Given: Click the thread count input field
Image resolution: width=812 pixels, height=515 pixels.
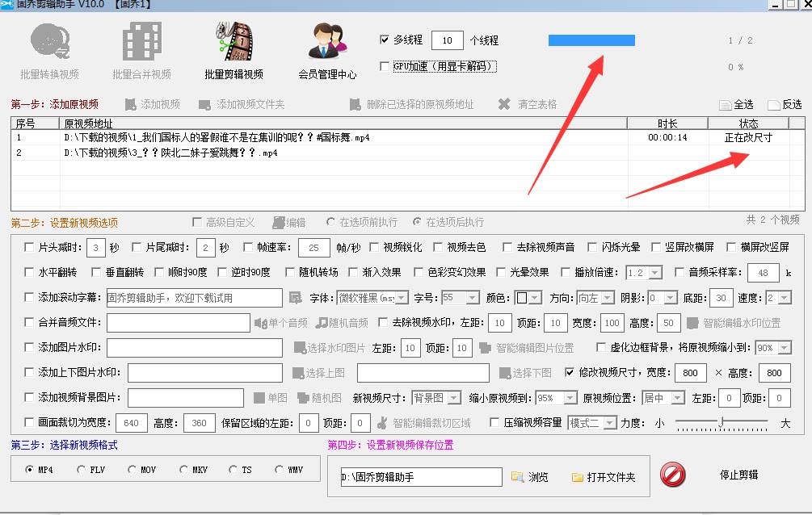Looking at the screenshot, I should pyautogui.click(x=448, y=40).
